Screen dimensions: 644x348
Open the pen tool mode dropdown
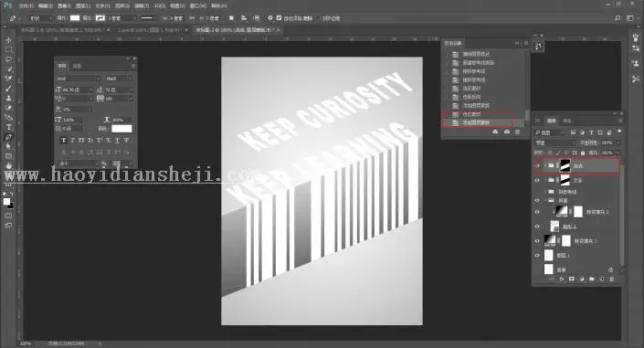click(x=40, y=18)
